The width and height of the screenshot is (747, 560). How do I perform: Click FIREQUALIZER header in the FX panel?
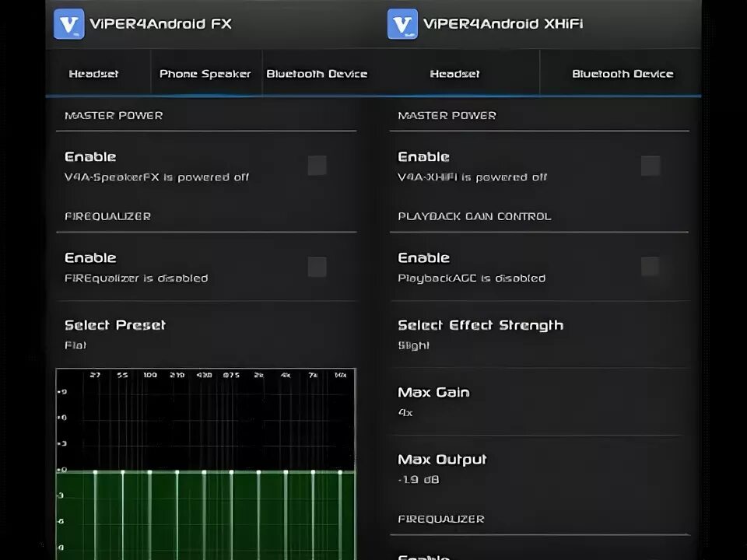point(107,217)
